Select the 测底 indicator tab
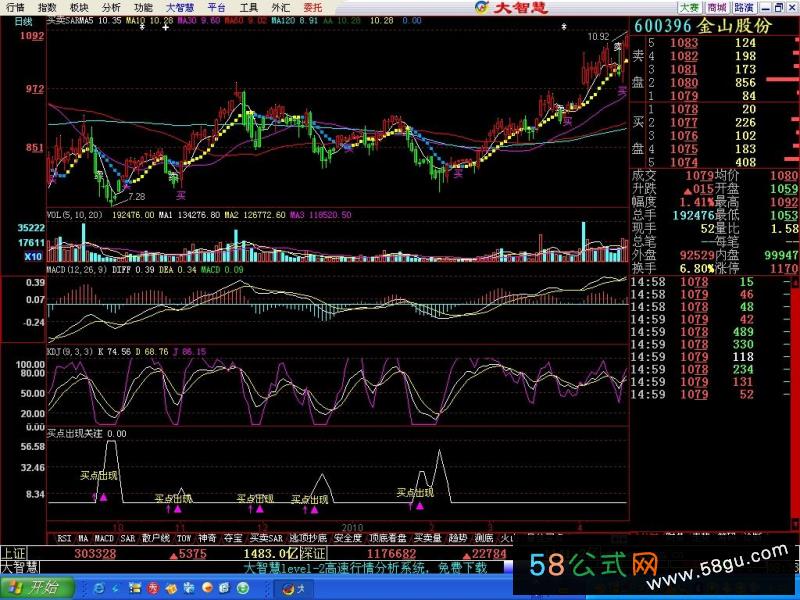 [x=484, y=538]
